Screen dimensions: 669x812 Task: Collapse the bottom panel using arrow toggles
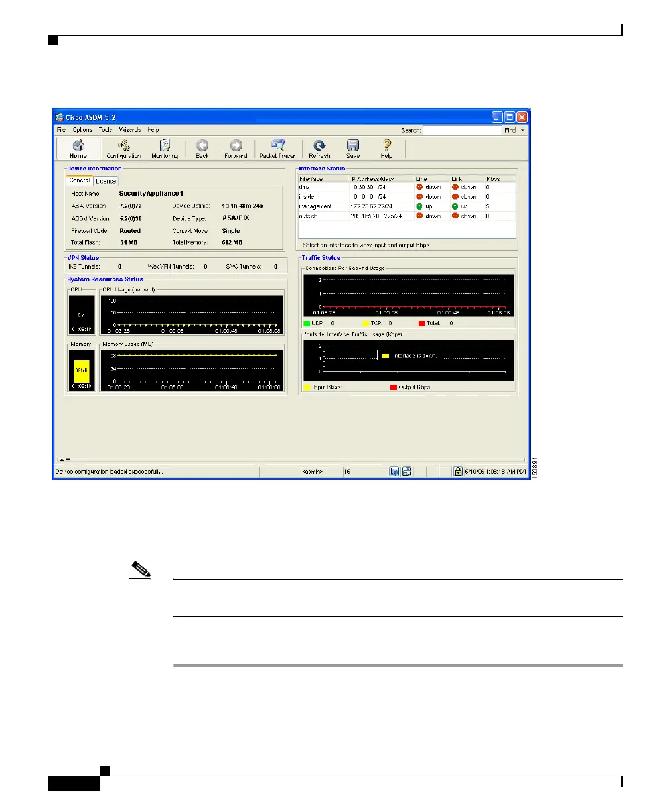coord(64,459)
